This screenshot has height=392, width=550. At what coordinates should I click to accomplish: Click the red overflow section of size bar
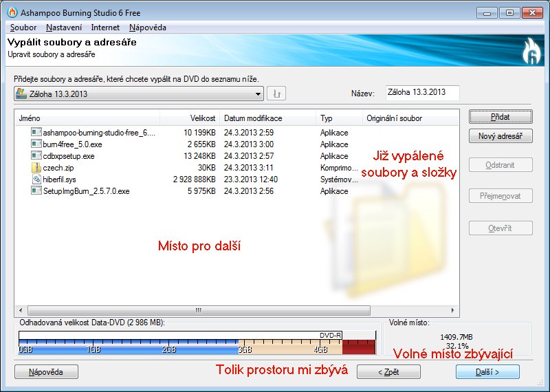pyautogui.click(x=359, y=347)
